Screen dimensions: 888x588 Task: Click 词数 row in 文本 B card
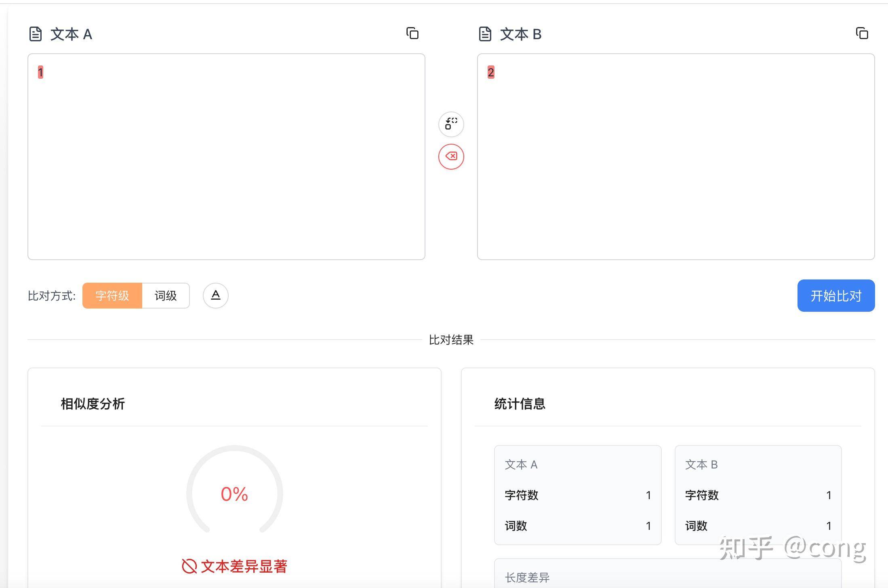(758, 526)
